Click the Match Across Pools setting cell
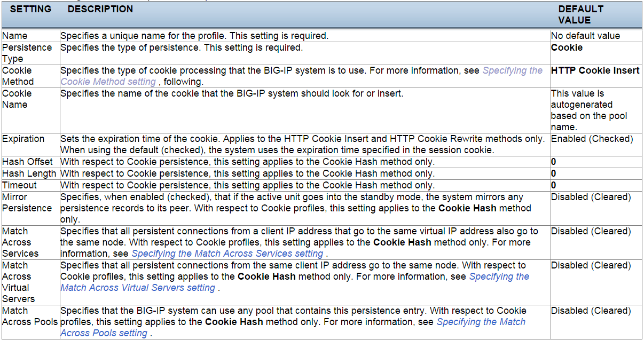This screenshot has width=644, height=340. 29,316
